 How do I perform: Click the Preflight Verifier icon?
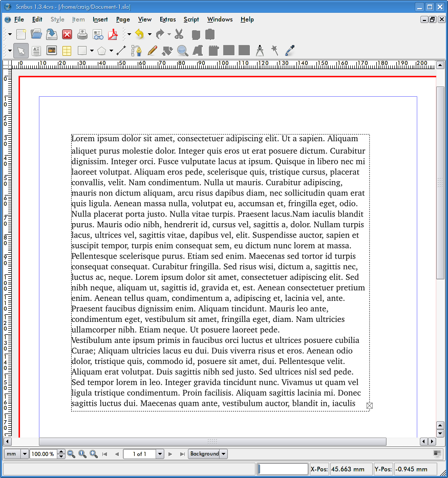98,35
